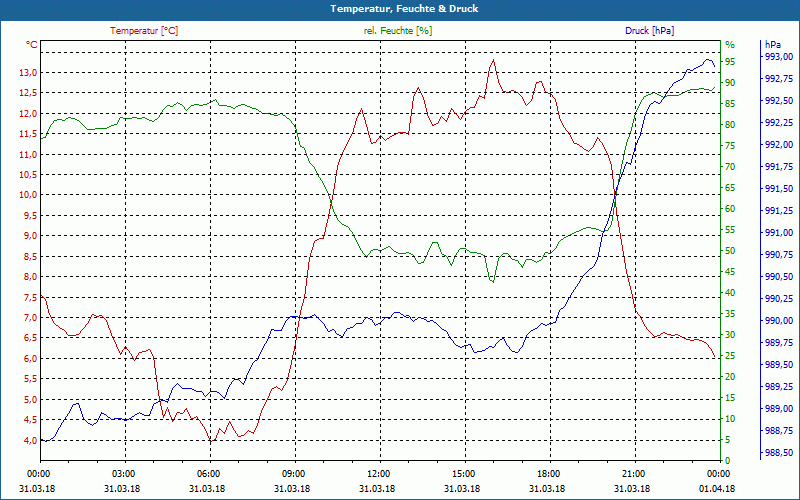Viewport: 800px width, 500px height.
Task: Click the red '°C' unit label
Action: tap(32, 45)
